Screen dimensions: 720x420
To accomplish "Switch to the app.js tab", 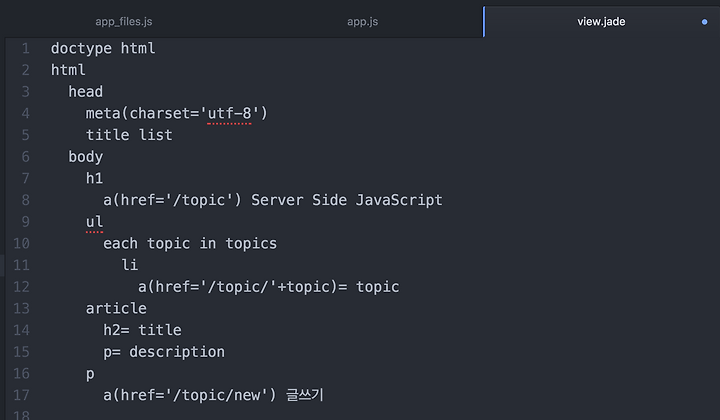I will pos(362,22).
